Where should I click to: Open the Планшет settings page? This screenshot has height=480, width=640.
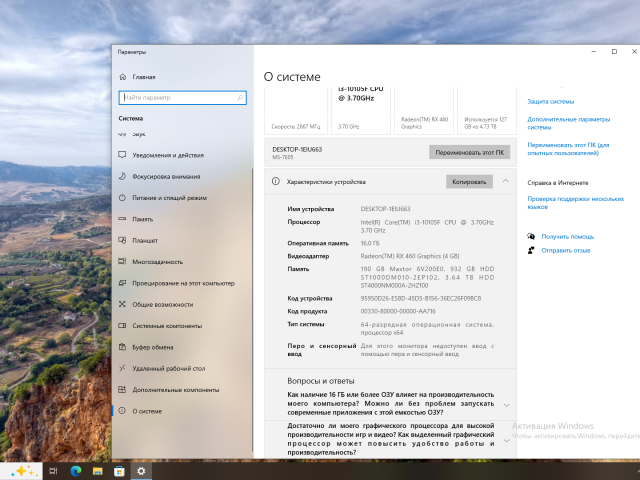[x=145, y=240]
